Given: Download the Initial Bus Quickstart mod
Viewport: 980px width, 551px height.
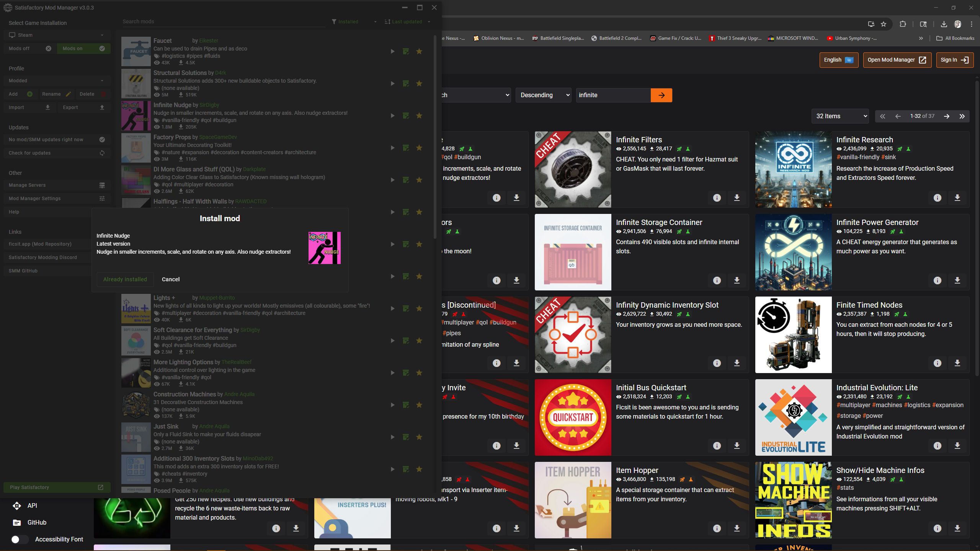Looking at the screenshot, I should (x=737, y=446).
